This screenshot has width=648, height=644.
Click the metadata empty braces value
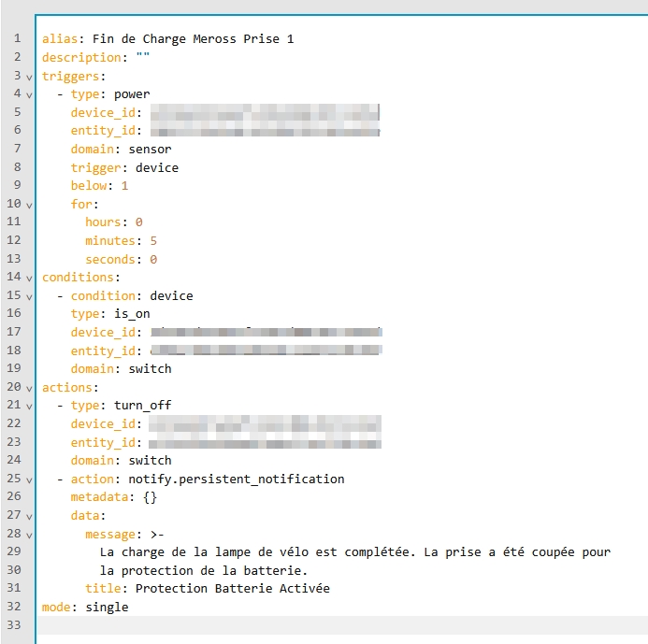pyautogui.click(x=150, y=497)
